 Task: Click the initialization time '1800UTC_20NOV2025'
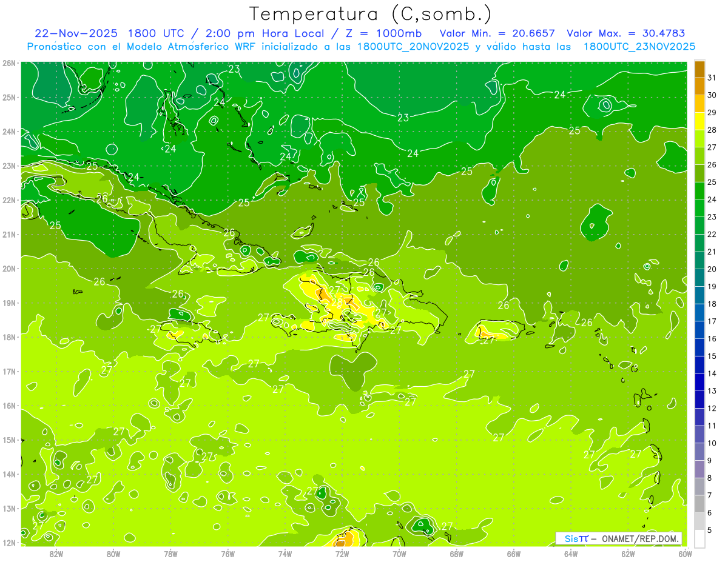coord(413,47)
